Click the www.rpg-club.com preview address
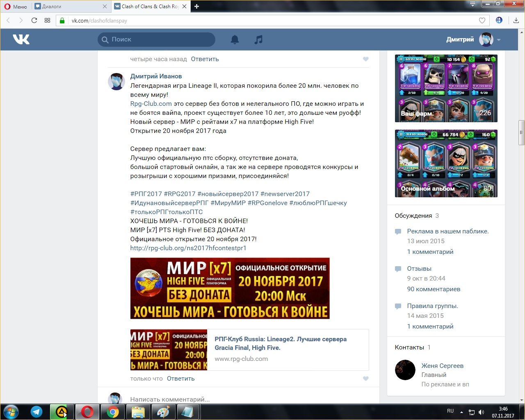 pyautogui.click(x=241, y=359)
